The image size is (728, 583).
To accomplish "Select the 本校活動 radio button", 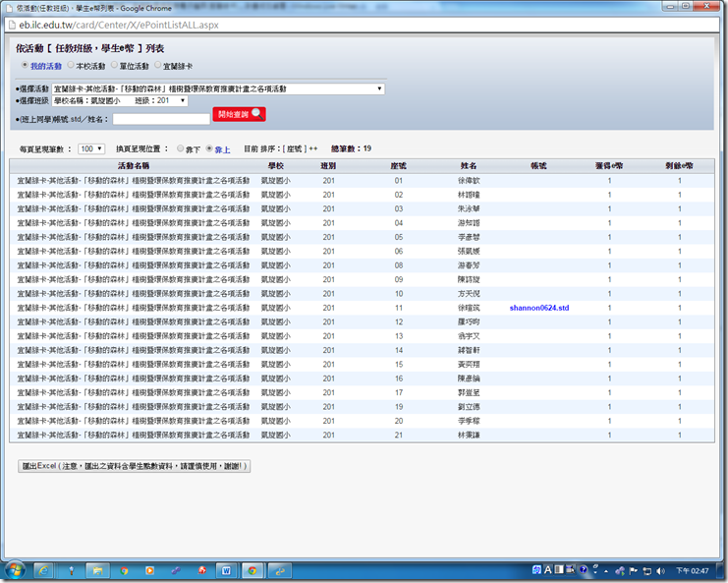I will pyautogui.click(x=71, y=66).
